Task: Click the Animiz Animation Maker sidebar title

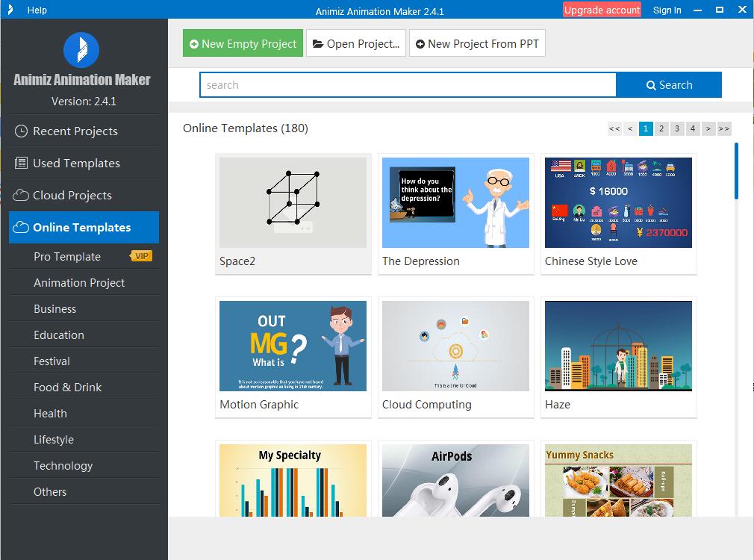Action: [82, 80]
